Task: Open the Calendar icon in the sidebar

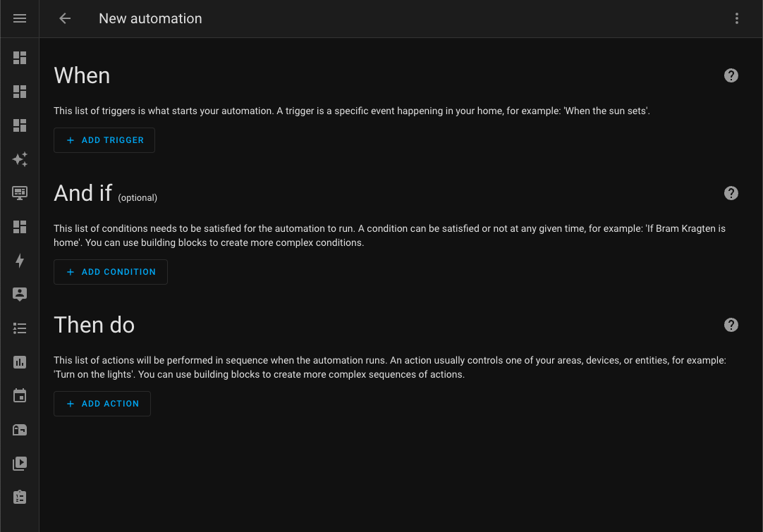Action: (x=20, y=396)
